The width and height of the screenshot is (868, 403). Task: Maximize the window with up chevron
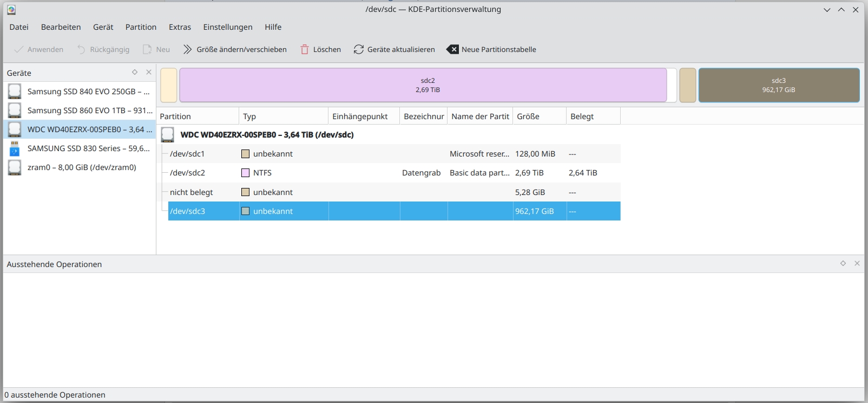841,10
